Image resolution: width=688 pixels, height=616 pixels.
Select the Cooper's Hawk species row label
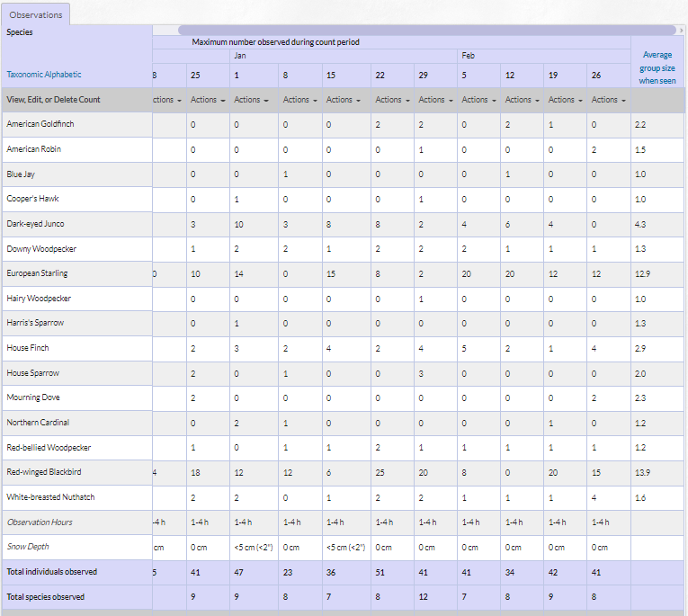[32, 199]
